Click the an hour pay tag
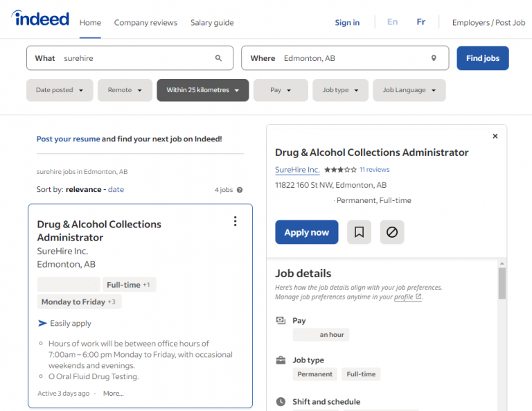 point(321,335)
